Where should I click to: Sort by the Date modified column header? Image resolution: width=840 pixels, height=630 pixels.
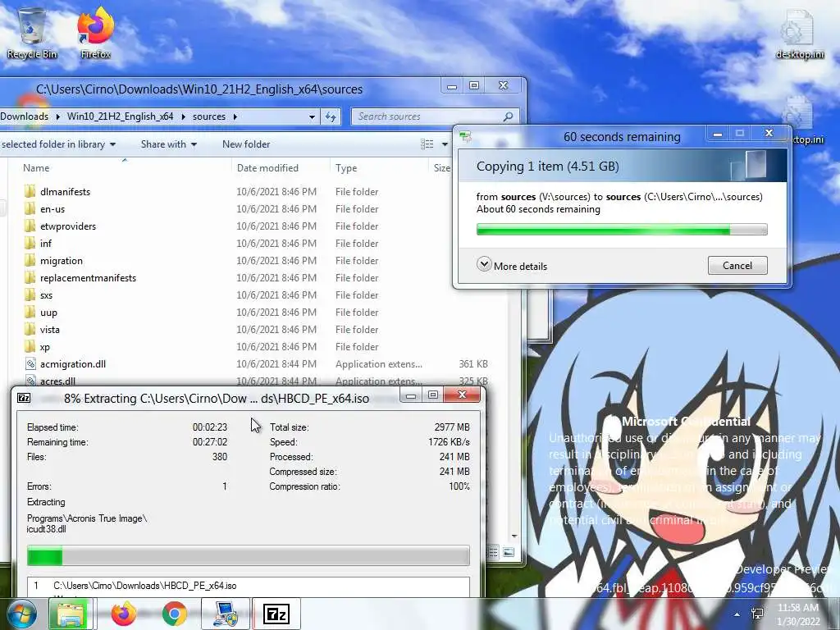(267, 167)
